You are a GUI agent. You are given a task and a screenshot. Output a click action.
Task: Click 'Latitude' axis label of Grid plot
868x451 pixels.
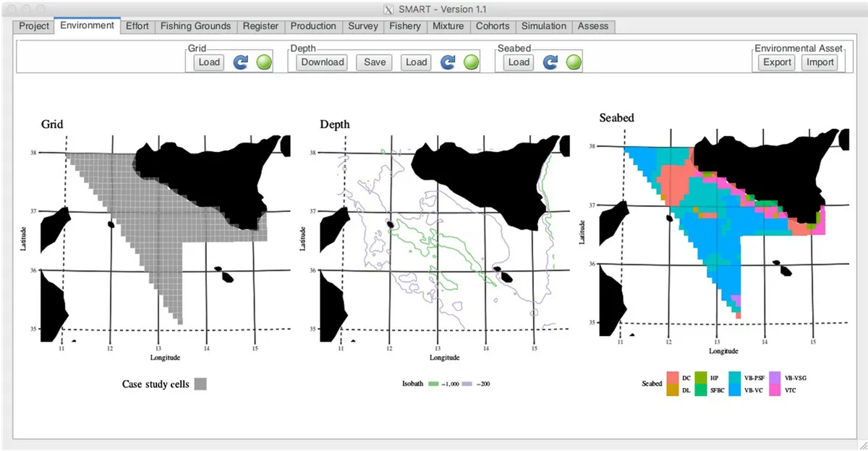[24, 240]
